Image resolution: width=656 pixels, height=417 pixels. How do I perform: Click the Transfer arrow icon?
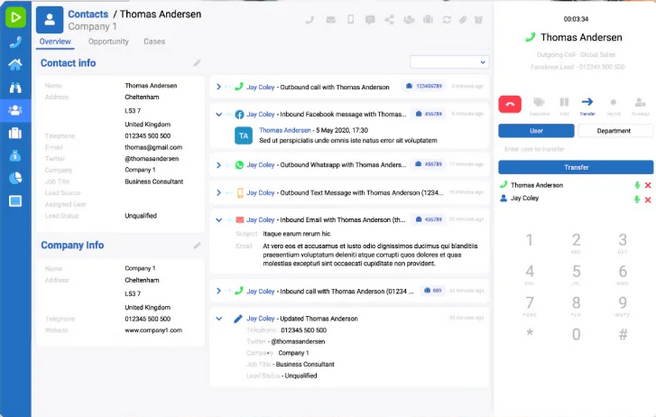(587, 103)
